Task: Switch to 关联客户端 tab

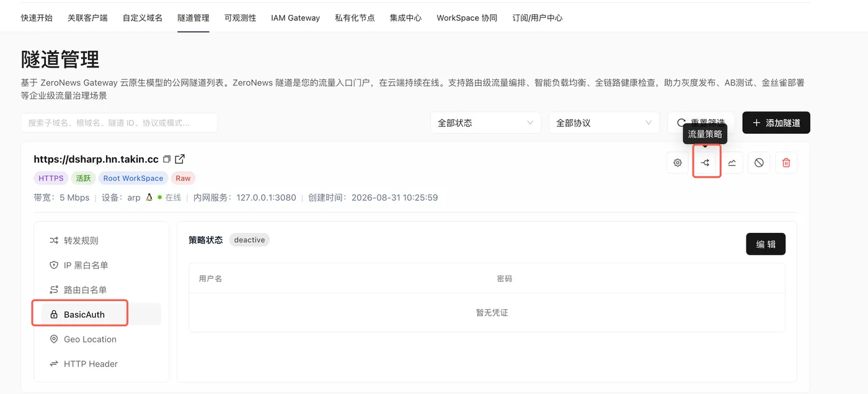Action: 87,18
